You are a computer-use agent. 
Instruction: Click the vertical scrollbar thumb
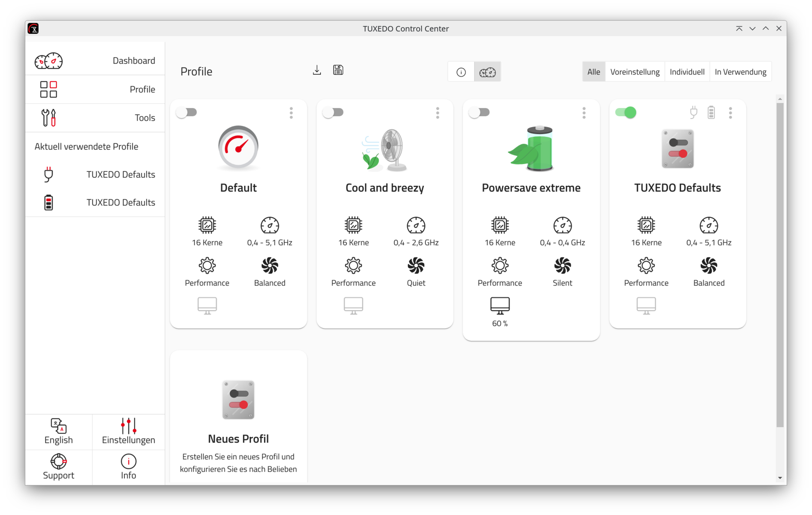780,265
